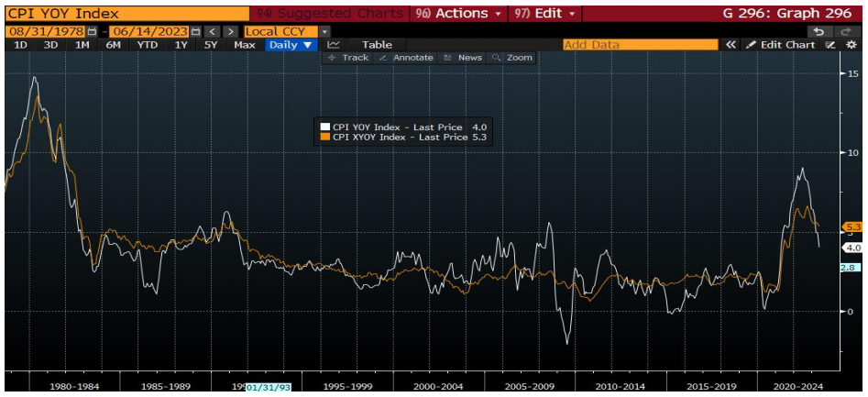Image resolution: width=868 pixels, height=397 pixels.
Task: Click the undo arrow icon
Action: [x=818, y=31]
